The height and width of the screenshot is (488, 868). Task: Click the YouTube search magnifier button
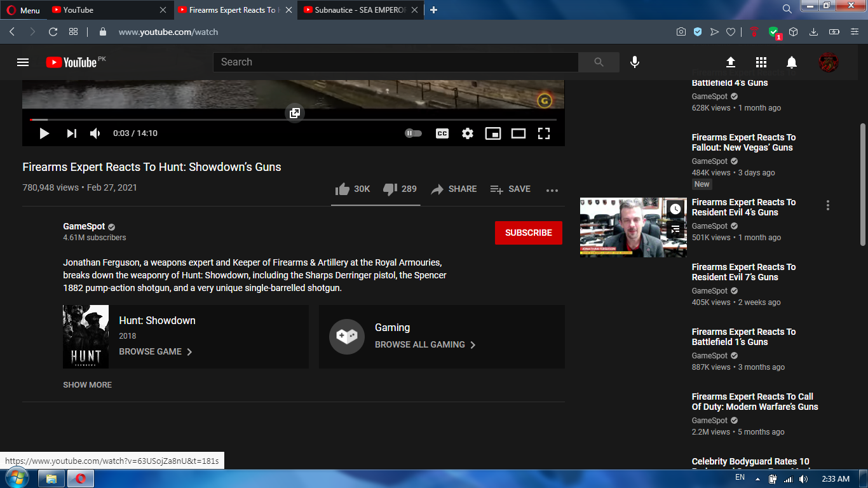click(x=599, y=62)
